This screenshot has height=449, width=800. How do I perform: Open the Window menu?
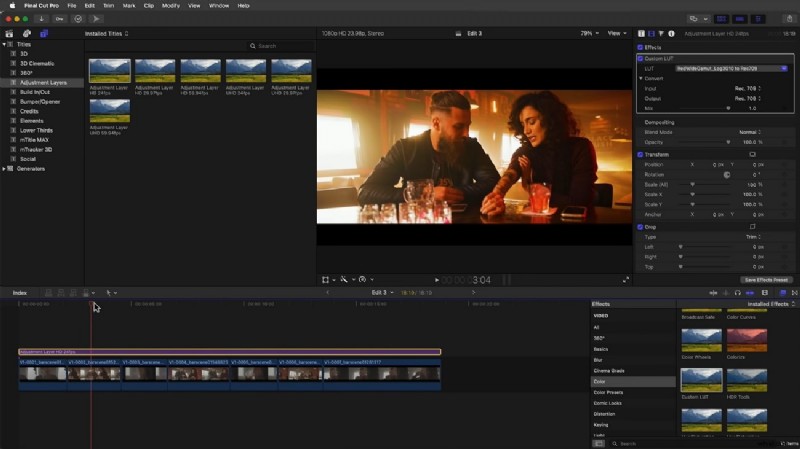point(219,6)
